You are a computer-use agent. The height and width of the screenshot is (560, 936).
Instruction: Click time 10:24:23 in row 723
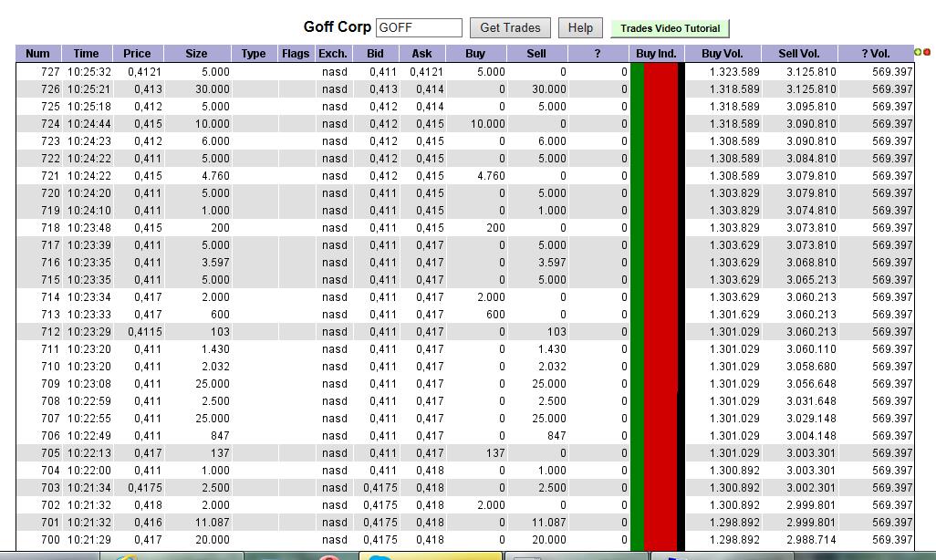88,140
